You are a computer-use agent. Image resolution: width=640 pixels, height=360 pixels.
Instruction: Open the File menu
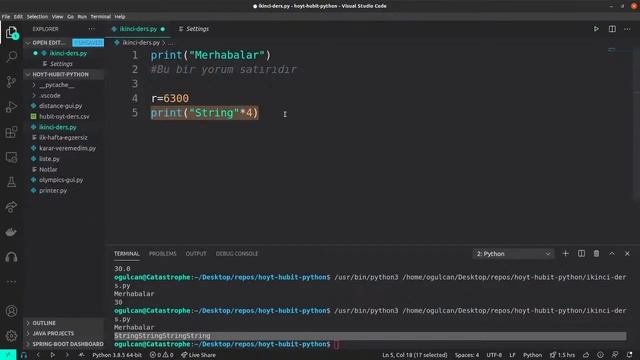pos(6,17)
